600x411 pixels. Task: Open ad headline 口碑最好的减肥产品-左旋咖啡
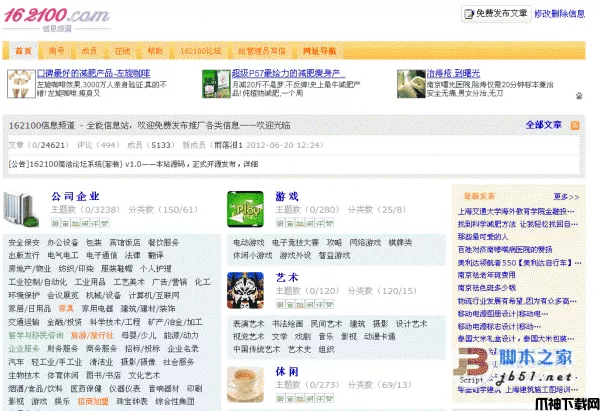tap(94, 73)
